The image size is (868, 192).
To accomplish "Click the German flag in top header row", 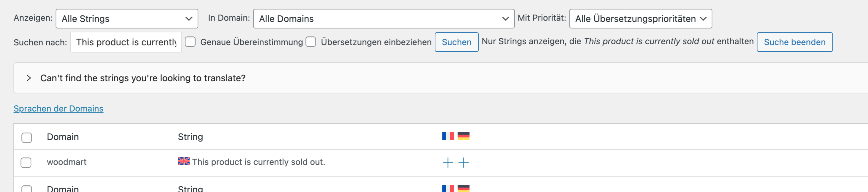I will [464, 136].
